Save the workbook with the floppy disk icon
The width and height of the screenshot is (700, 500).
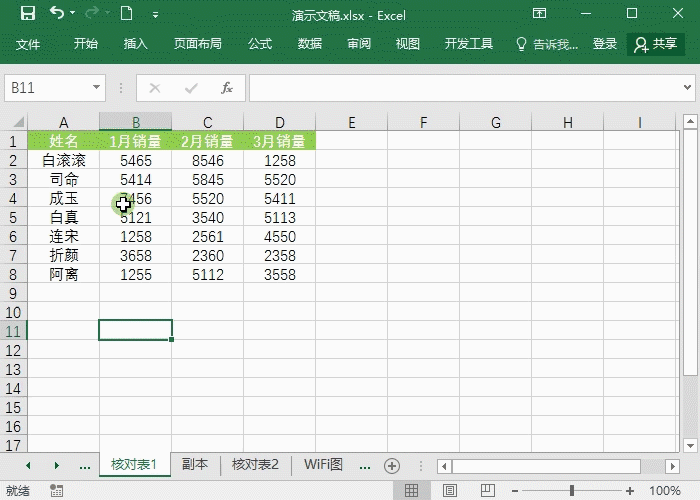[28, 13]
